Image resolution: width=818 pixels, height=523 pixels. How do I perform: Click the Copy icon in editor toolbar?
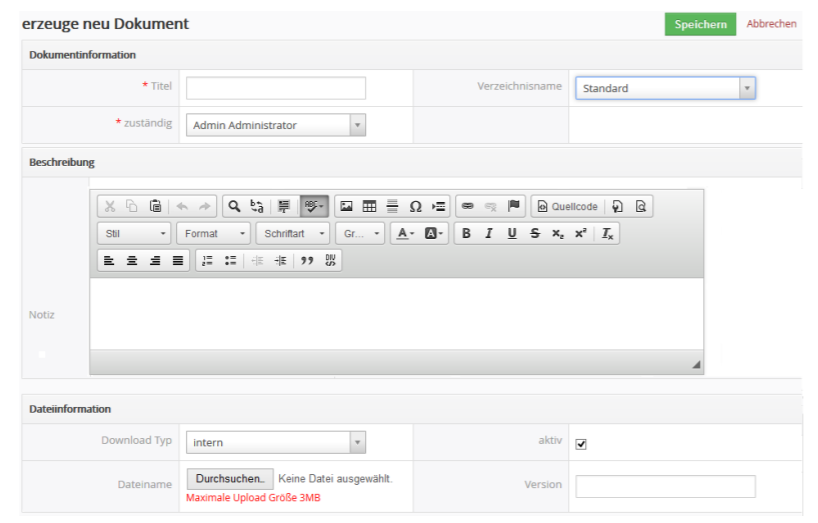coord(132,206)
